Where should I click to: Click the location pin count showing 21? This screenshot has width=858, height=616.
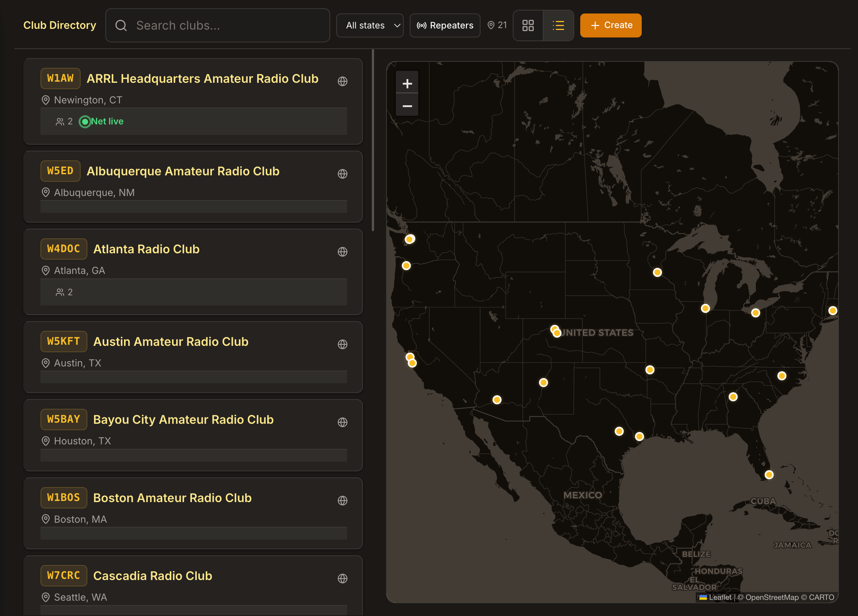pyautogui.click(x=497, y=25)
